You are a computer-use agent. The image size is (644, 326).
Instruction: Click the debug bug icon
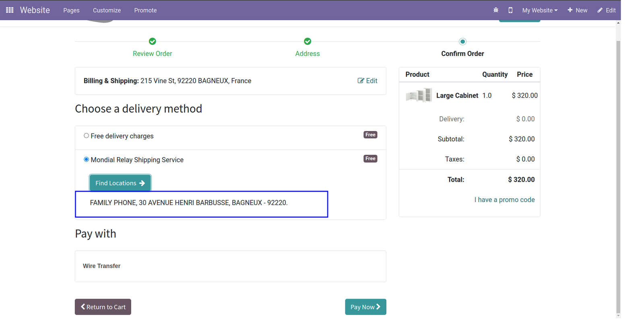pyautogui.click(x=496, y=10)
